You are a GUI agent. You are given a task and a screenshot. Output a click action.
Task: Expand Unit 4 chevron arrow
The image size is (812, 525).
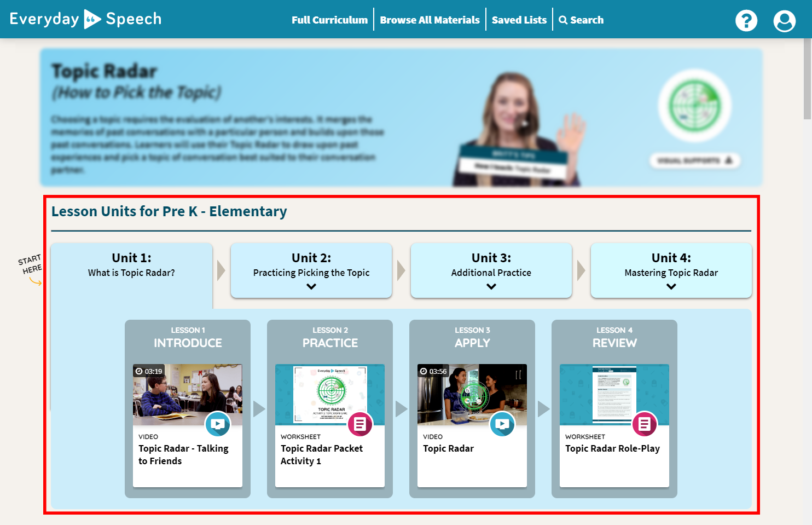(671, 286)
